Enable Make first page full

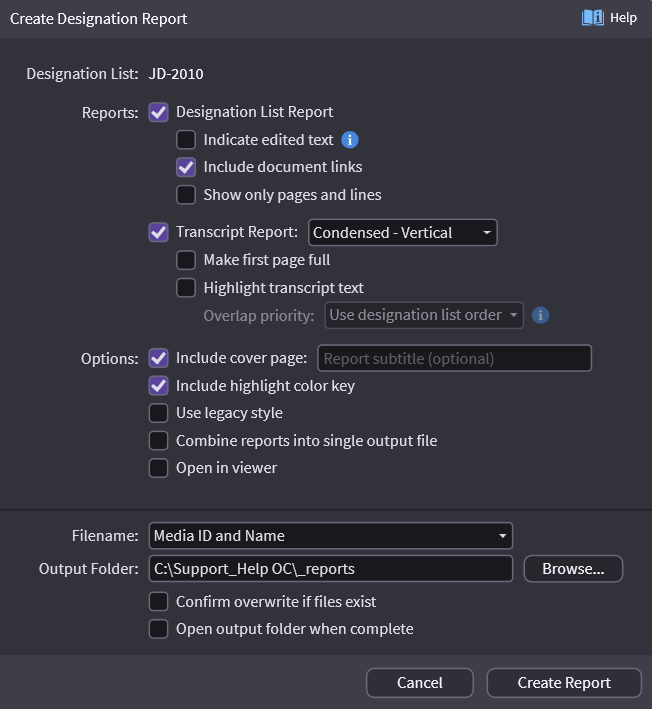(x=186, y=260)
